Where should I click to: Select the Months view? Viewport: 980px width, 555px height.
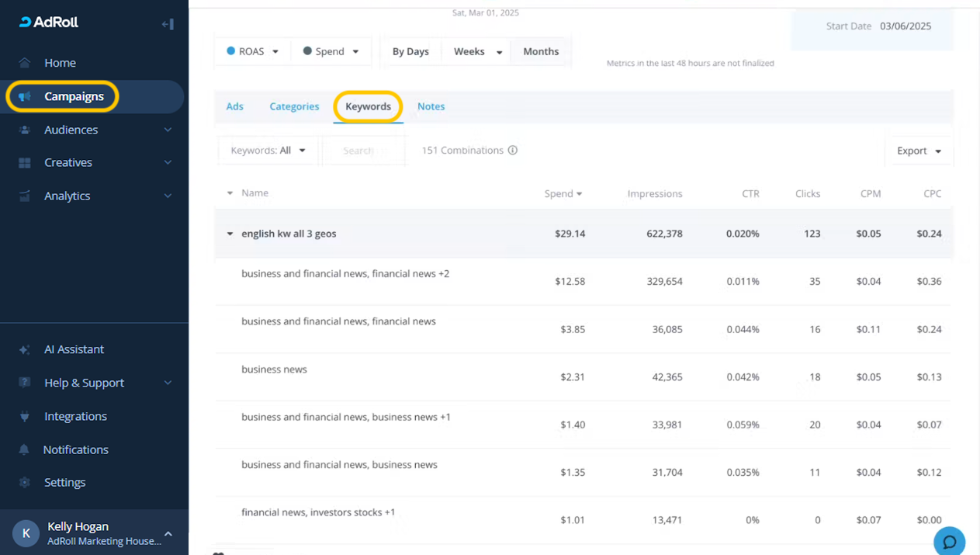541,52
